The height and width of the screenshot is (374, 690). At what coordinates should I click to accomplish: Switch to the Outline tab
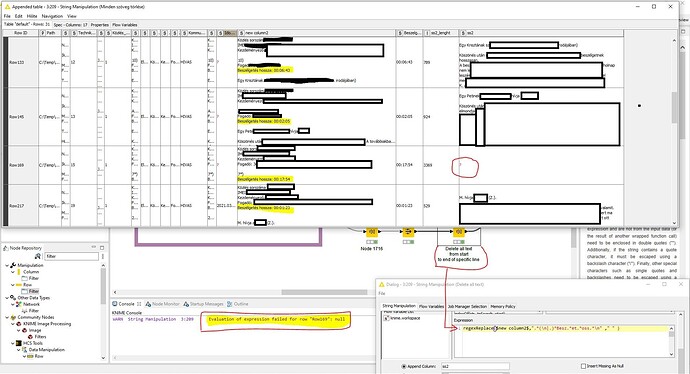[238, 304]
